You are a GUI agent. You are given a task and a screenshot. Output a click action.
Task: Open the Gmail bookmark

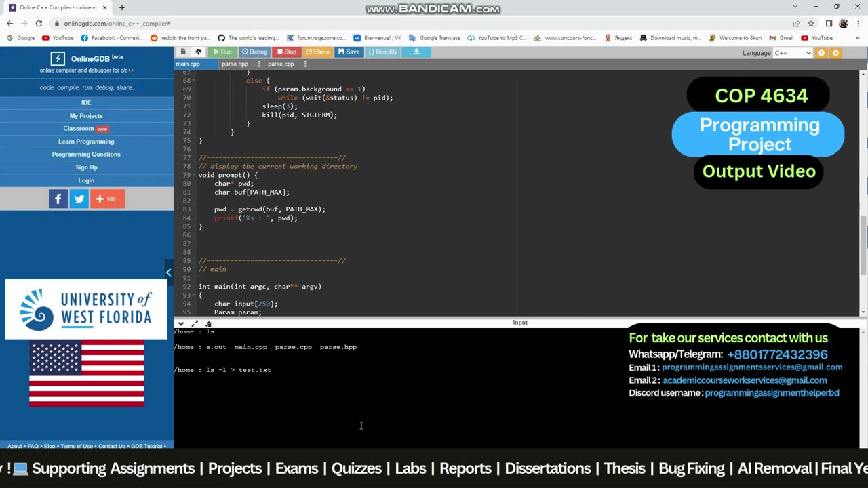point(781,38)
